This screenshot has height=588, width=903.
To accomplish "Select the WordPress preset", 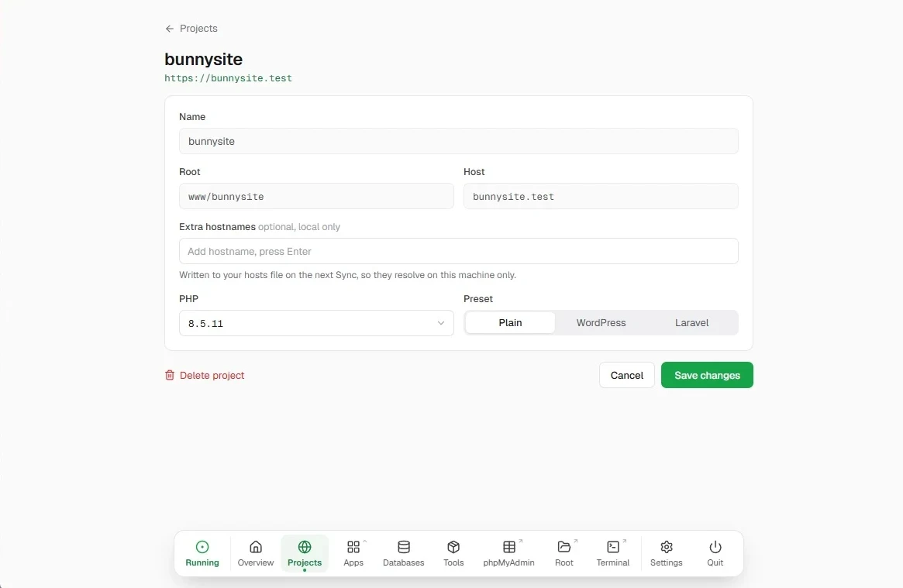I will tap(601, 323).
